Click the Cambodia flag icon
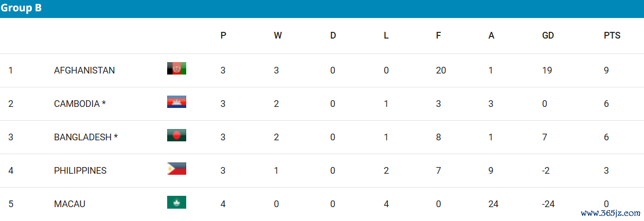 pyautogui.click(x=176, y=102)
